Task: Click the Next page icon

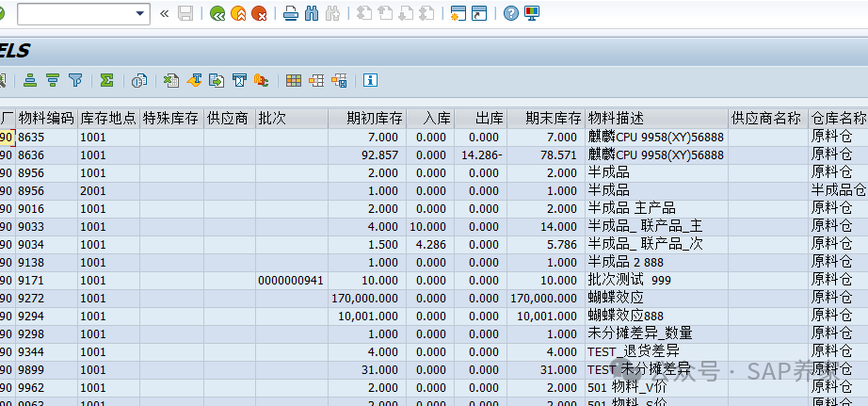Action: coord(406,13)
